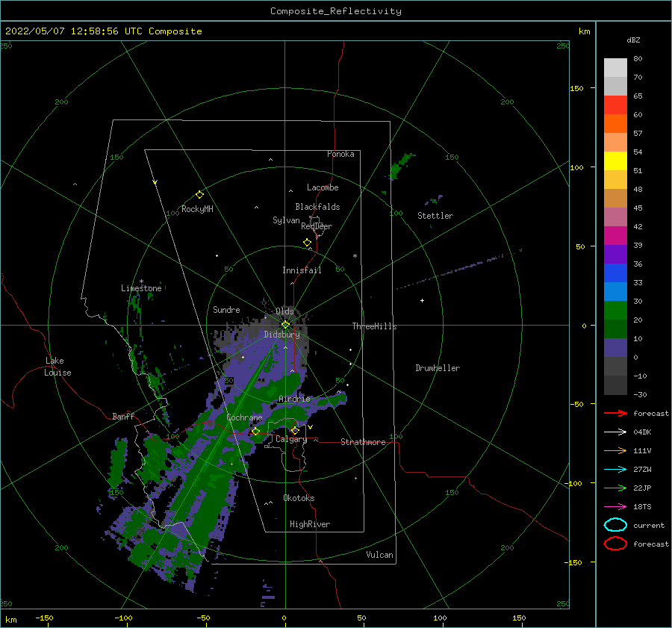672x628 pixels.
Task: Select the Blackfalds label
Action: 317,207
